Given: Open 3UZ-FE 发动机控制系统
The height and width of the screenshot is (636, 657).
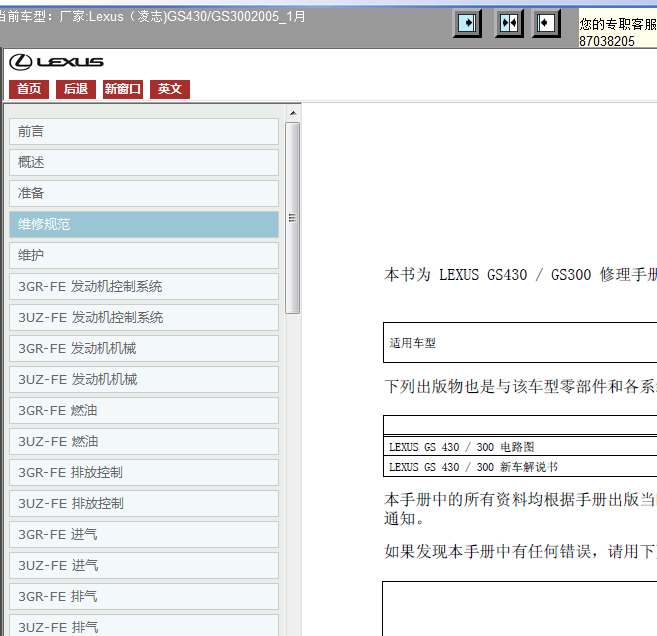Looking at the screenshot, I should tap(144, 318).
